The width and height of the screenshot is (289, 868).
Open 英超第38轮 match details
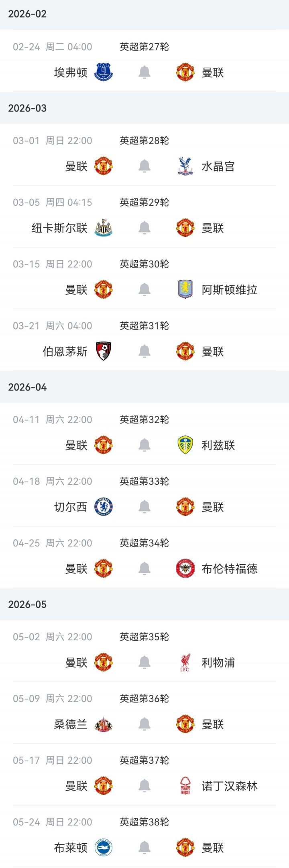(144, 822)
